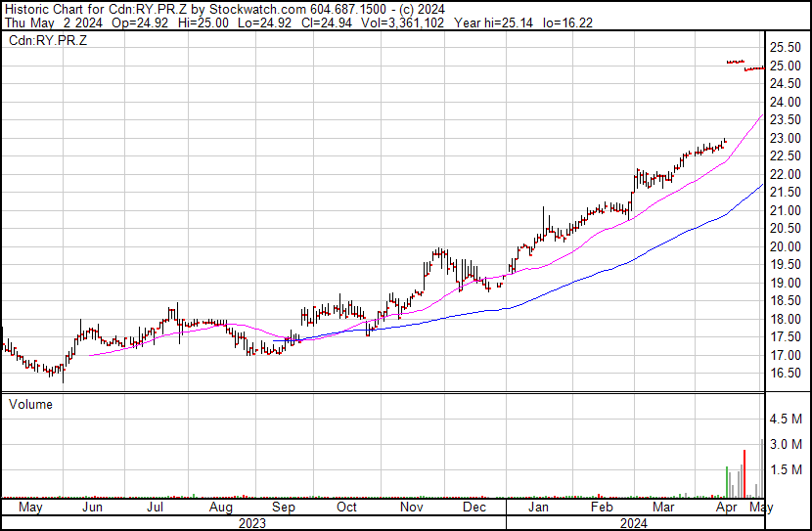Image resolution: width=812 pixels, height=531 pixels.
Task: Select the Nov month marker on timeline
Action: (411, 508)
